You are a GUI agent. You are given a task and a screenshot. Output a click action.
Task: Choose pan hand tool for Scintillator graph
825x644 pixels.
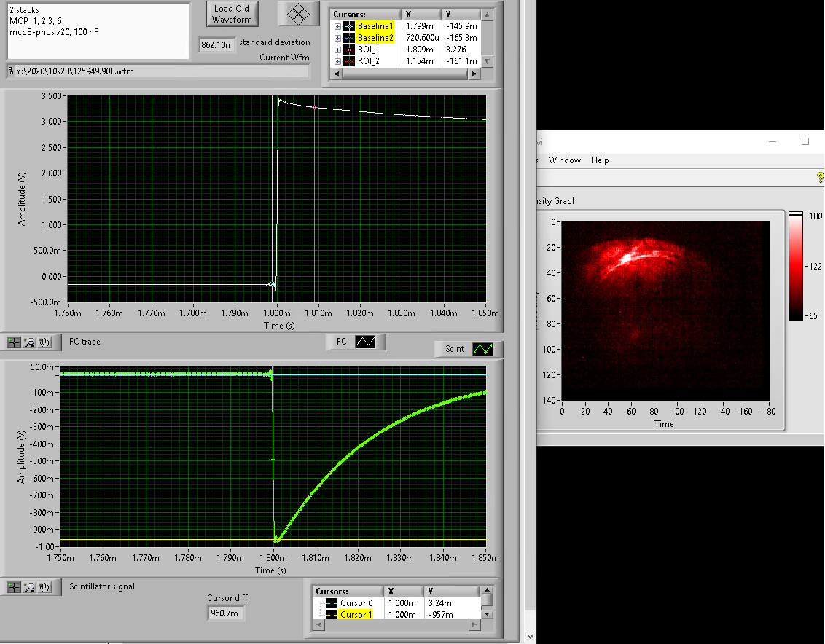[44, 587]
